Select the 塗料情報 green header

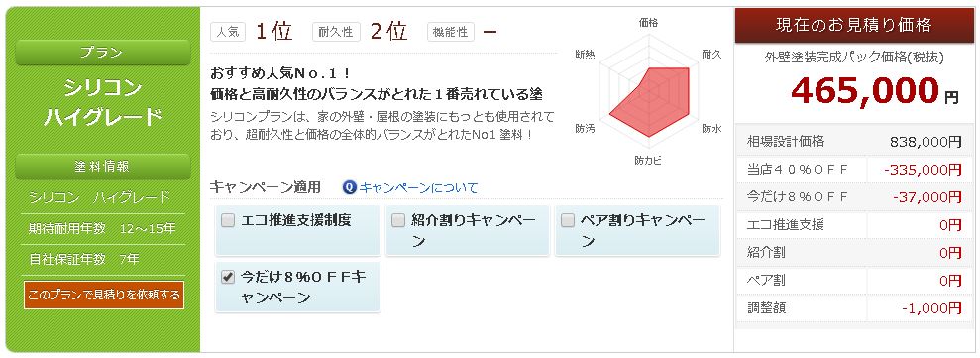tap(102, 167)
